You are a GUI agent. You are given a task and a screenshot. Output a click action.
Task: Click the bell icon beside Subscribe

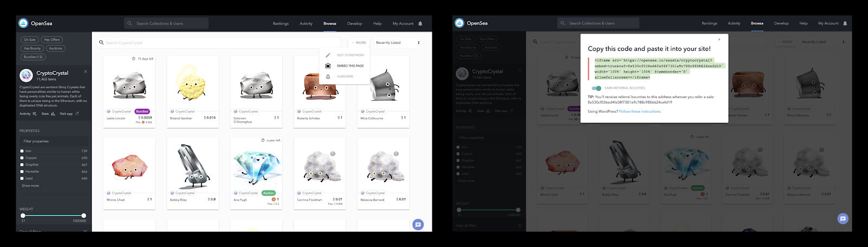tap(328, 76)
